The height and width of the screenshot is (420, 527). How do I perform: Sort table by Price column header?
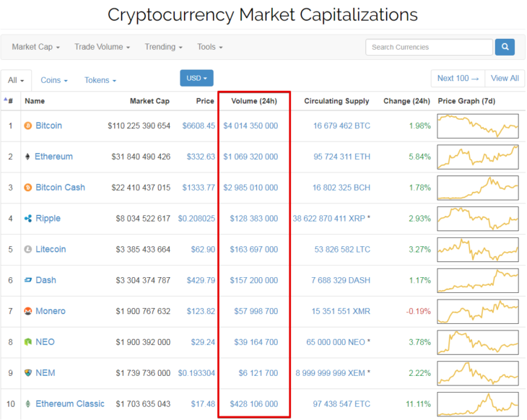pyautogui.click(x=205, y=101)
